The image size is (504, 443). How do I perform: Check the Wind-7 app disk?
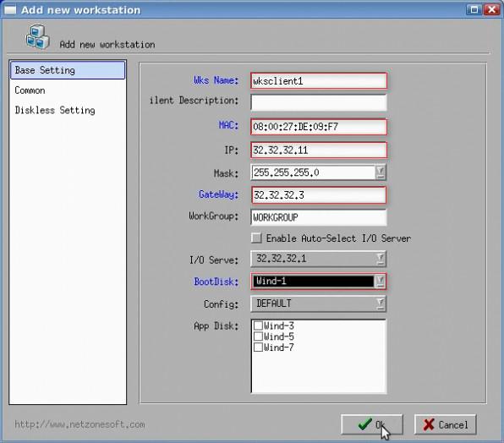(x=258, y=347)
